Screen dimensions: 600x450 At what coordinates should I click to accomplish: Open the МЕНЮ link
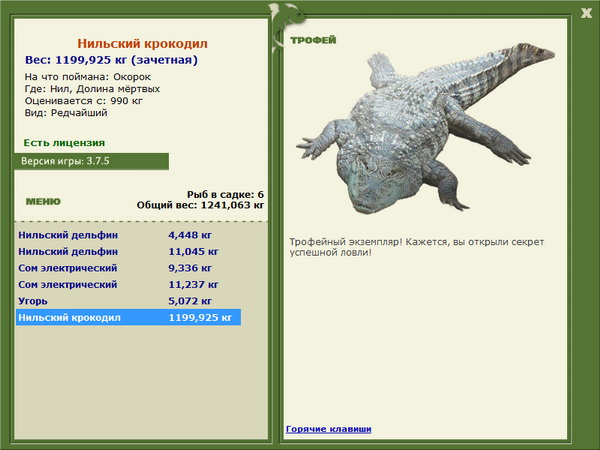point(43,202)
